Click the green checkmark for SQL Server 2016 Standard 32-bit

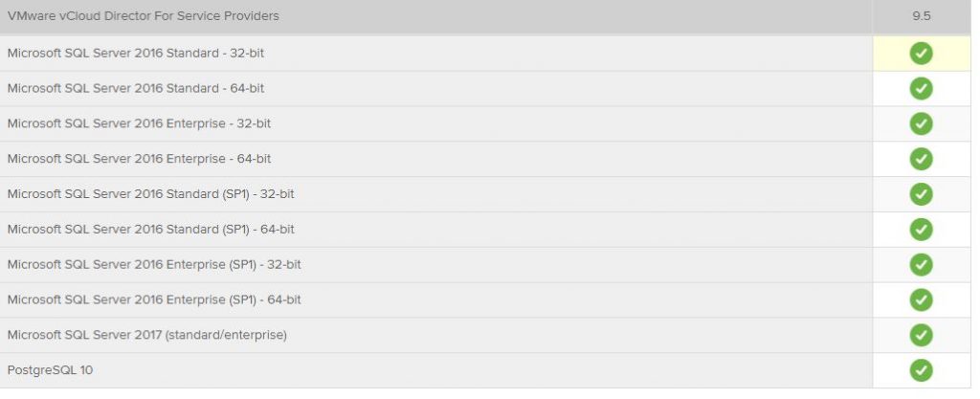922,54
